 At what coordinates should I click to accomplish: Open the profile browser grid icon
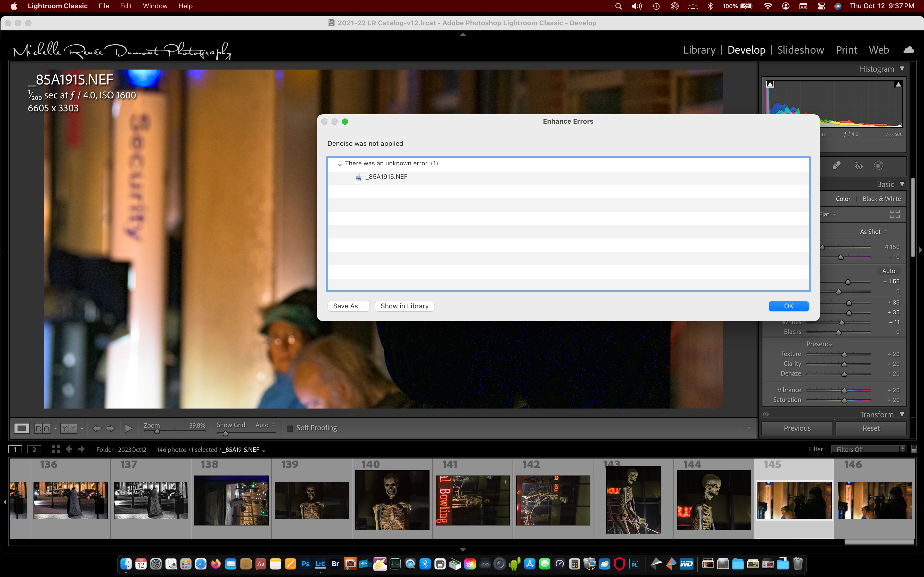[x=895, y=214]
